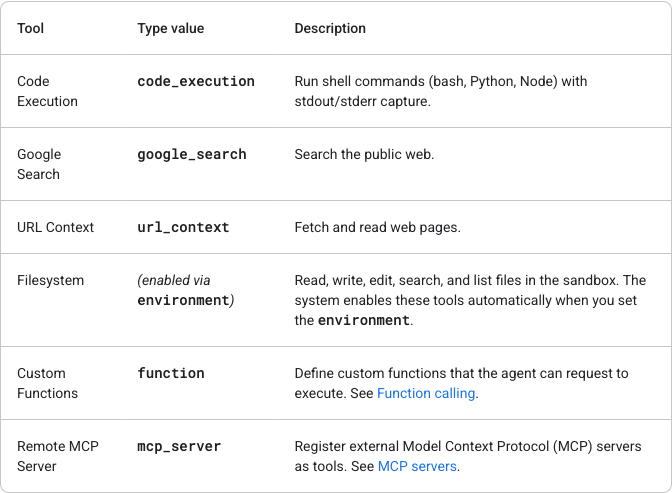Click 'Search the public web.' description

pyautogui.click(x=364, y=154)
